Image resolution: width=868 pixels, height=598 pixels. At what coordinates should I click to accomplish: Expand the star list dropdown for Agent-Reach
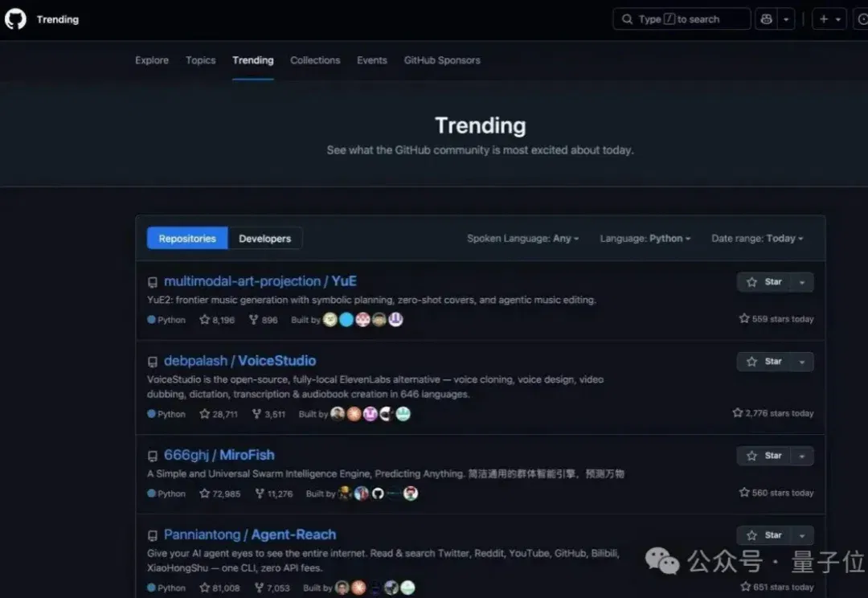click(802, 535)
